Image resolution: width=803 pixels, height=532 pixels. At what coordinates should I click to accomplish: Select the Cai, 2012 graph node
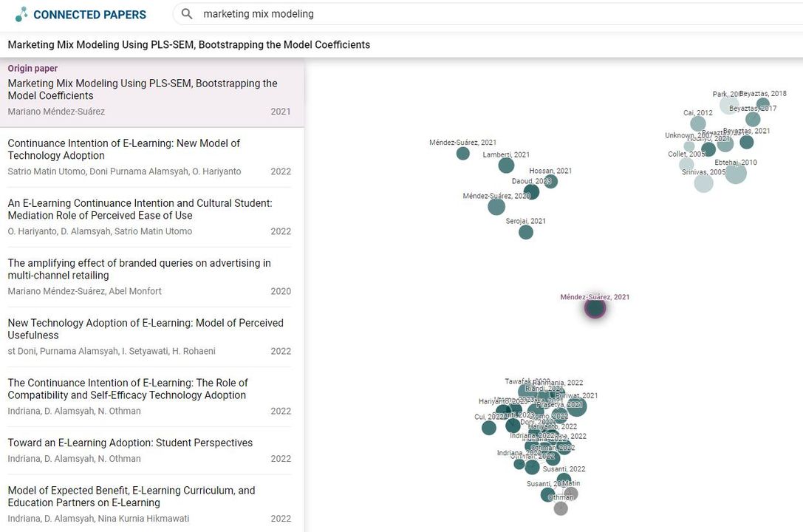click(698, 123)
